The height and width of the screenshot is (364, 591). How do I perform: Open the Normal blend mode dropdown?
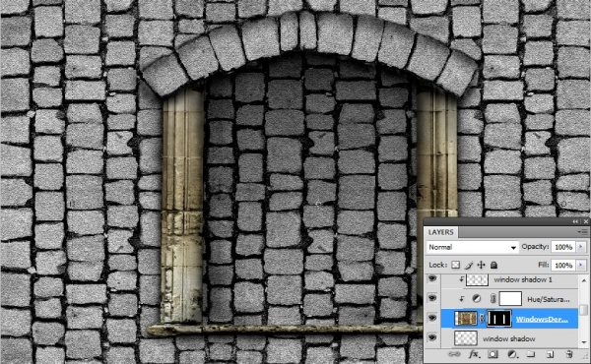[x=472, y=247]
